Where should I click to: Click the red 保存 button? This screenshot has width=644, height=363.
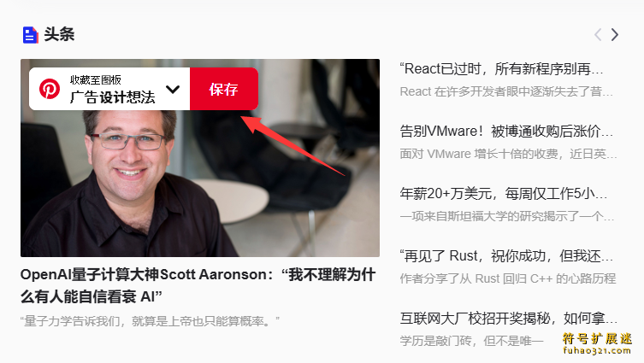[x=224, y=89]
